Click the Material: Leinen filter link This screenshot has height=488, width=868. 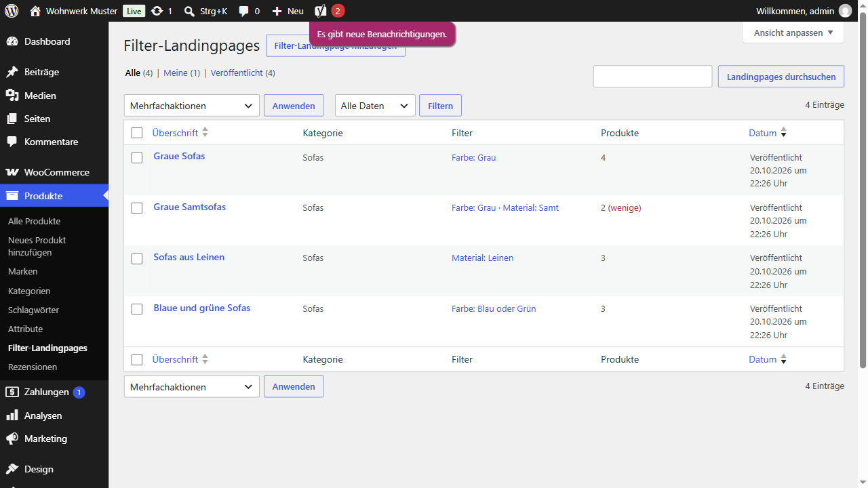pyautogui.click(x=483, y=258)
